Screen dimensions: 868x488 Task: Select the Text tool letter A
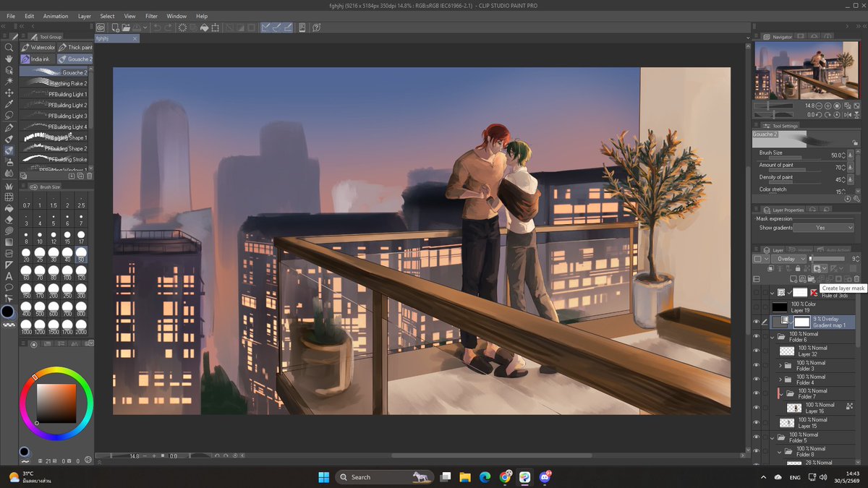tap(9, 275)
